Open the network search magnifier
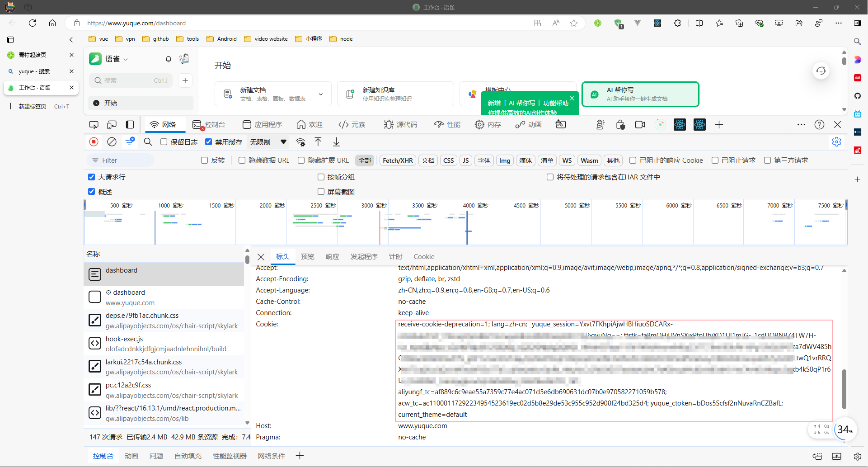This screenshot has height=467, width=868. (x=148, y=142)
